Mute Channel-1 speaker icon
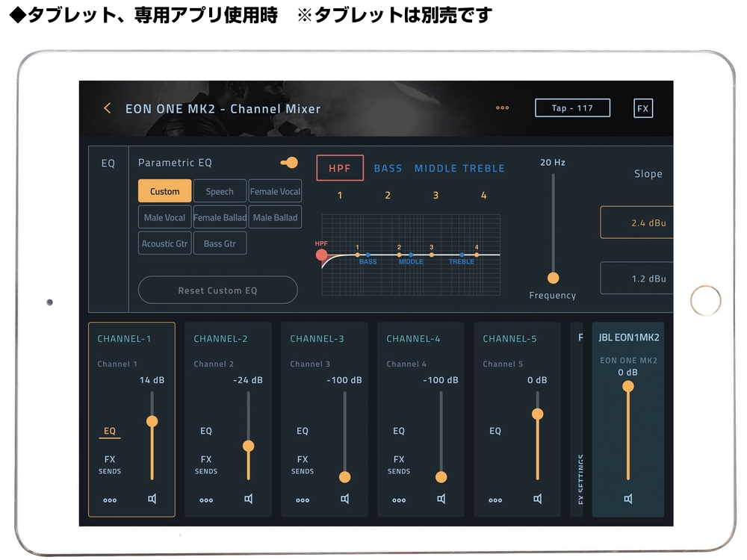This screenshot has width=747, height=560. click(152, 499)
